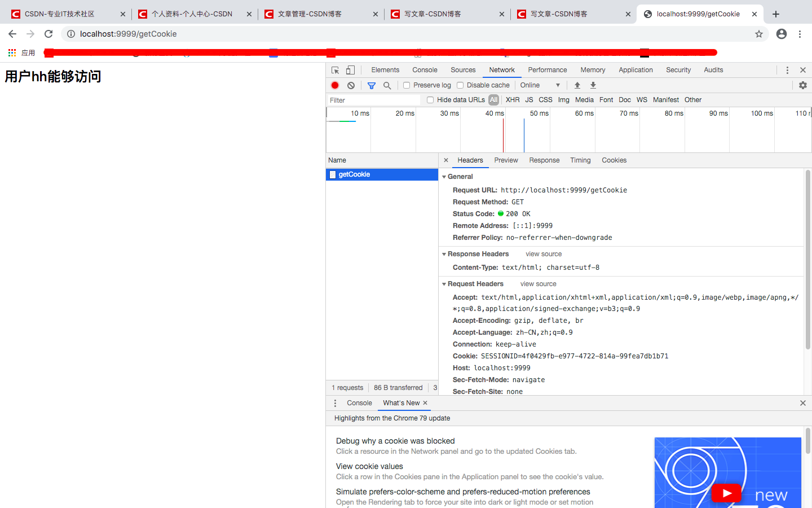Open the drawer three-dot menu next to Console
The width and height of the screenshot is (812, 508).
[335, 403]
